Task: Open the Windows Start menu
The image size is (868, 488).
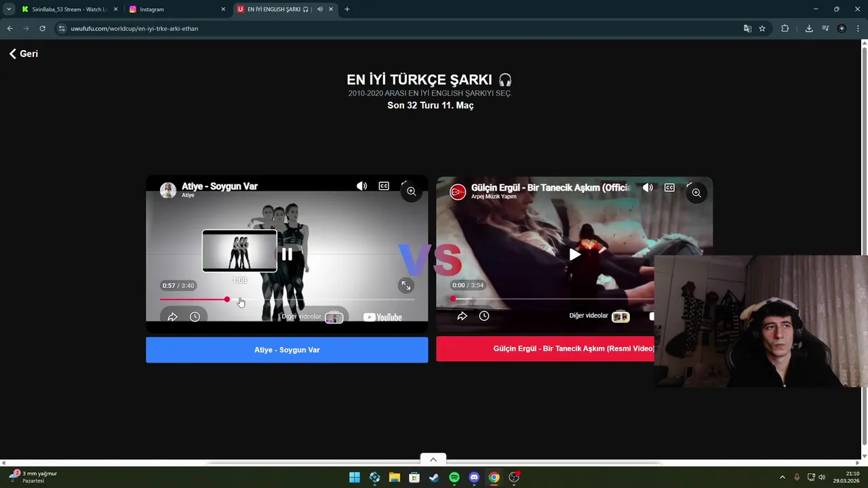Action: coord(355,477)
